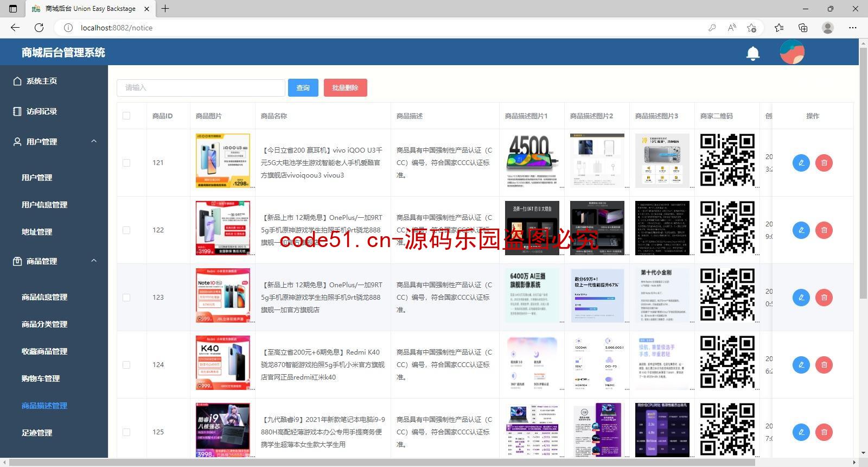Open browser favorites list
The image size is (868, 467).
[x=779, y=28]
